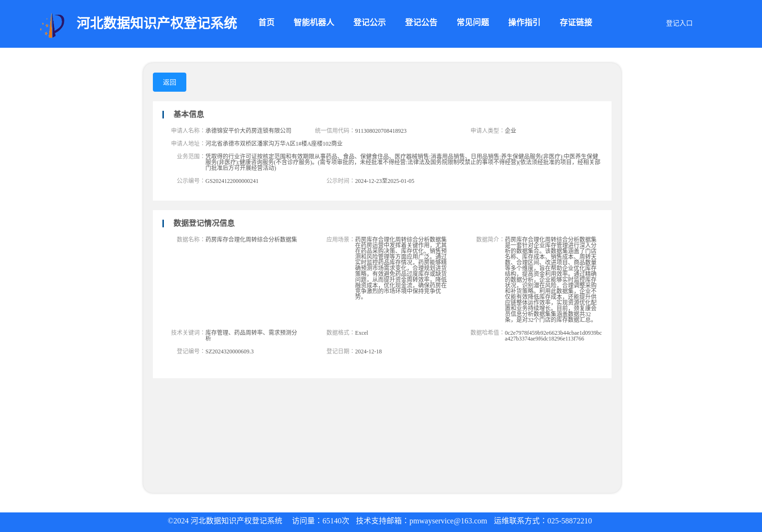Select the 业务范围 description text
Image resolution: width=762 pixels, height=532 pixels.
(x=403, y=162)
